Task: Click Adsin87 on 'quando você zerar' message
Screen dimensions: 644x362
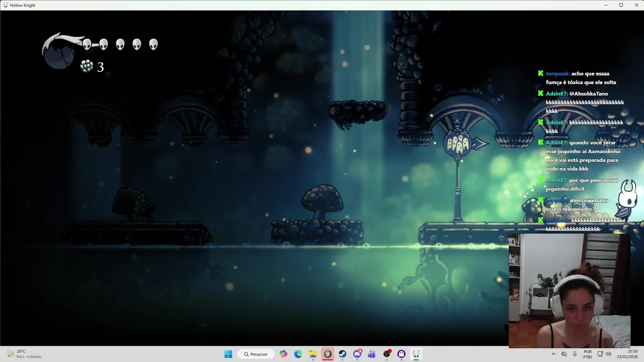Action: point(556,143)
